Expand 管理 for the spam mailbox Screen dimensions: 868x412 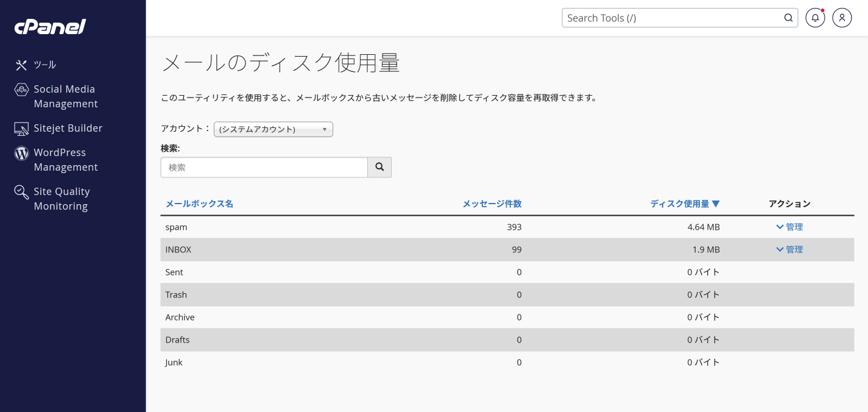point(789,227)
